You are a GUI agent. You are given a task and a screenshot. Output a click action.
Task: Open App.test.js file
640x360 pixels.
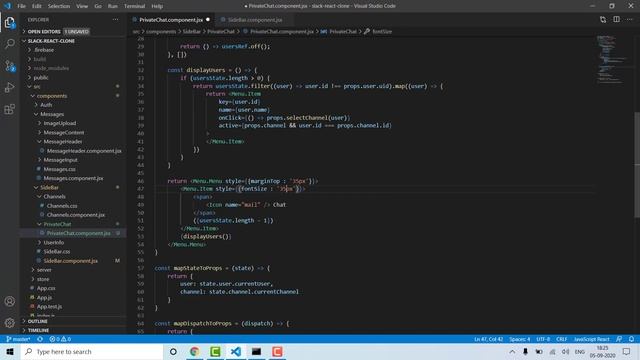(x=49, y=307)
